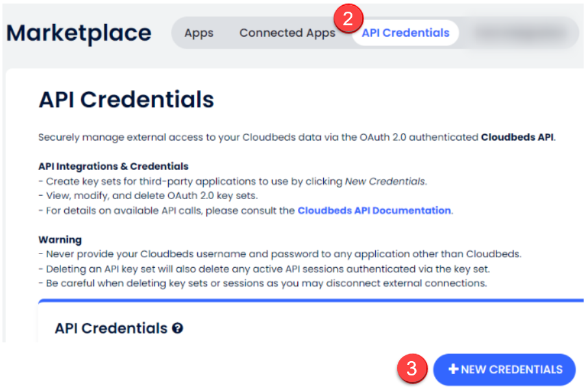
Task: Click italic New Credentials text in instructions
Action: [385, 182]
